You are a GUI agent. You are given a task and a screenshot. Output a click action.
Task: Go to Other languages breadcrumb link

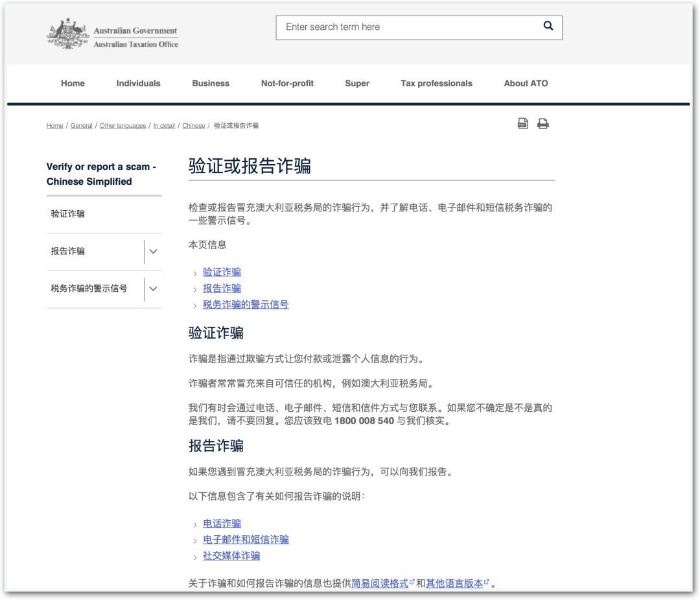(122, 126)
